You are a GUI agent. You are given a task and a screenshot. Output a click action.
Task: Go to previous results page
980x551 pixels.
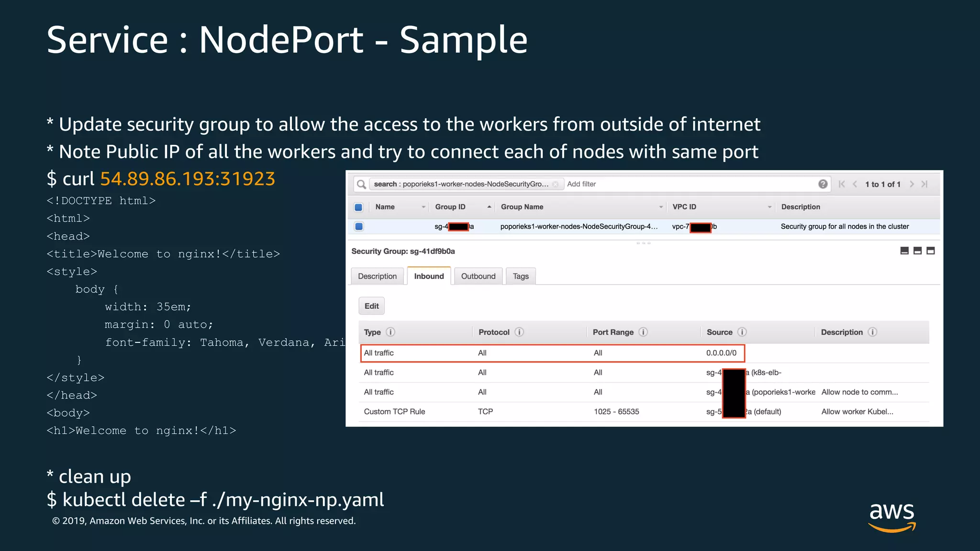[x=855, y=184]
